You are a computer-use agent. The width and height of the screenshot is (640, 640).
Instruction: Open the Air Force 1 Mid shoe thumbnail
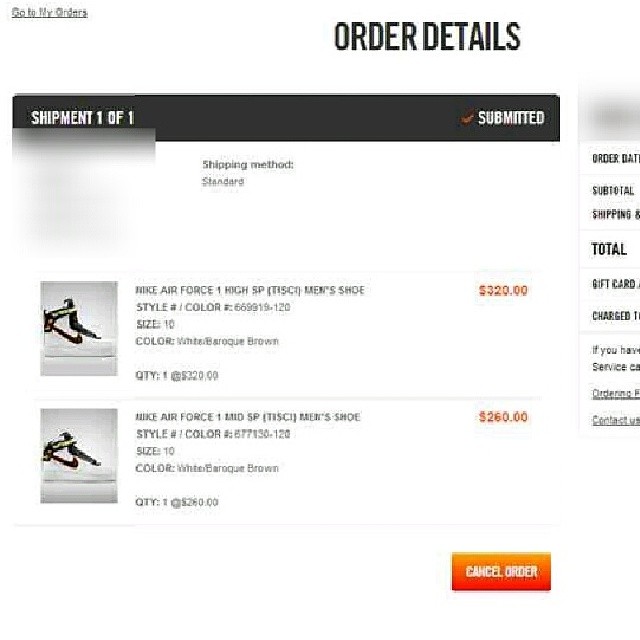[x=79, y=456]
